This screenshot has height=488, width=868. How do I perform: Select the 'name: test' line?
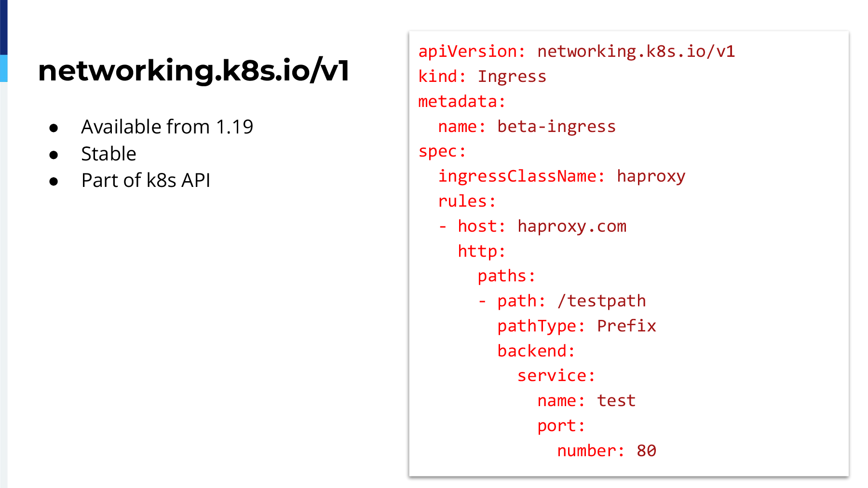586,401
